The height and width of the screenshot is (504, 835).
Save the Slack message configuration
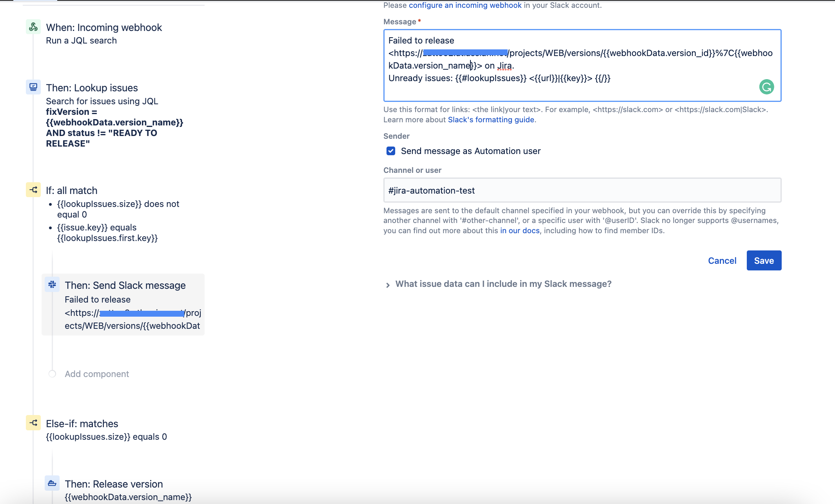[x=764, y=260]
